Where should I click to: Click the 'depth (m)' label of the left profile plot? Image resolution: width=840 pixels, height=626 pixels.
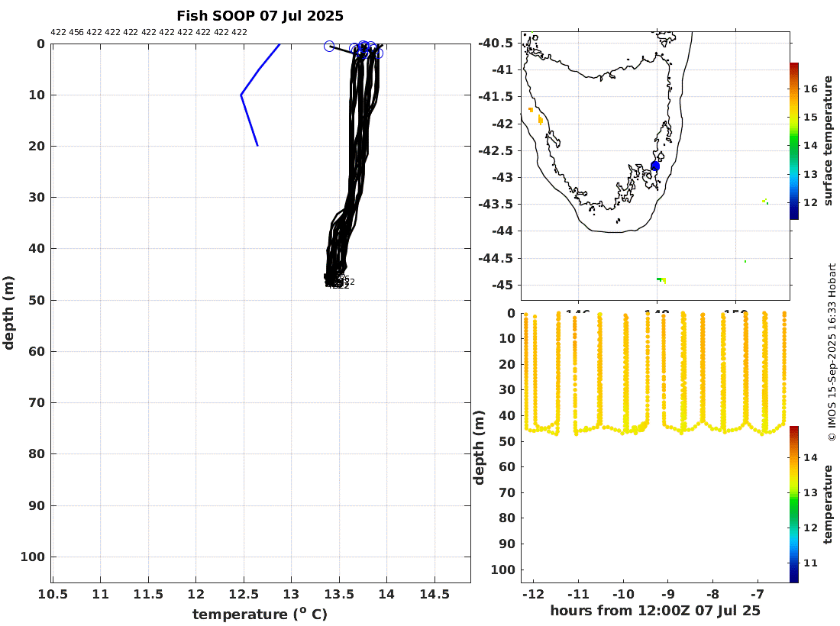[x=8, y=313]
